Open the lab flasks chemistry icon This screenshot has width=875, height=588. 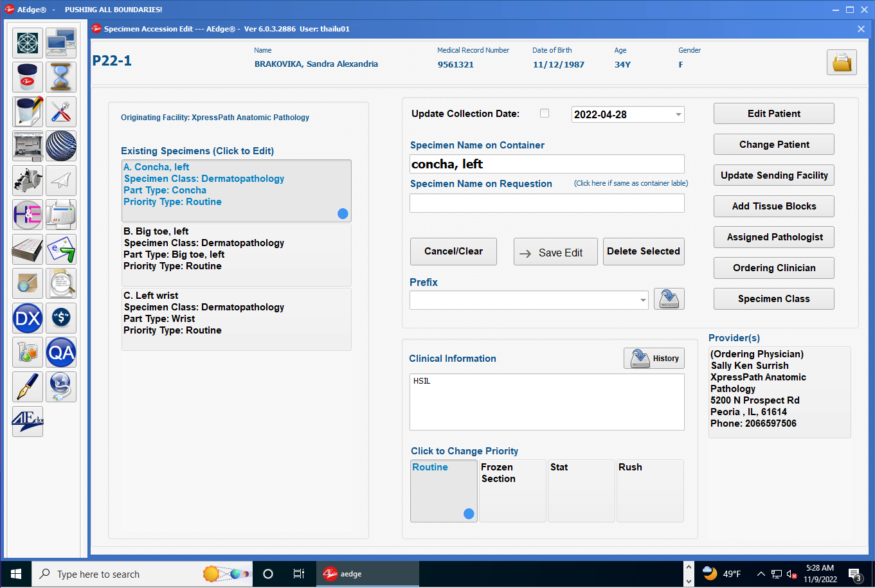(x=28, y=352)
